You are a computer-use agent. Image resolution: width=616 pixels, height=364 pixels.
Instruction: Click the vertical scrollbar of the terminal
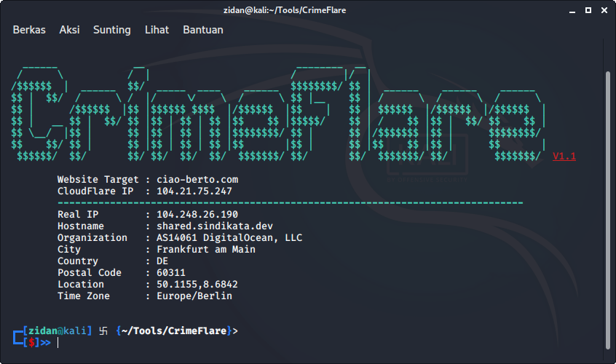608,210
